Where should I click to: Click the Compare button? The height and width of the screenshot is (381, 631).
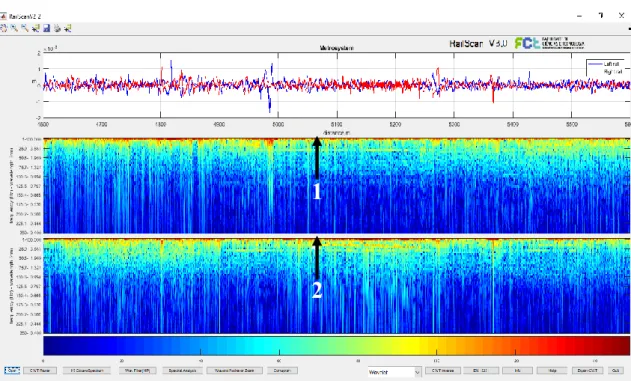[283, 371]
